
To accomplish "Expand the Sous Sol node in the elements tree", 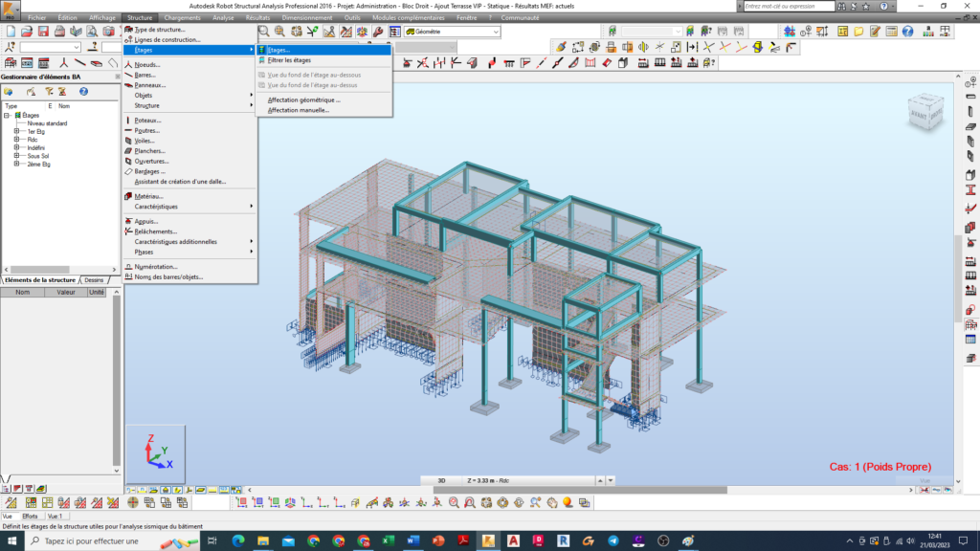I will (16, 156).
